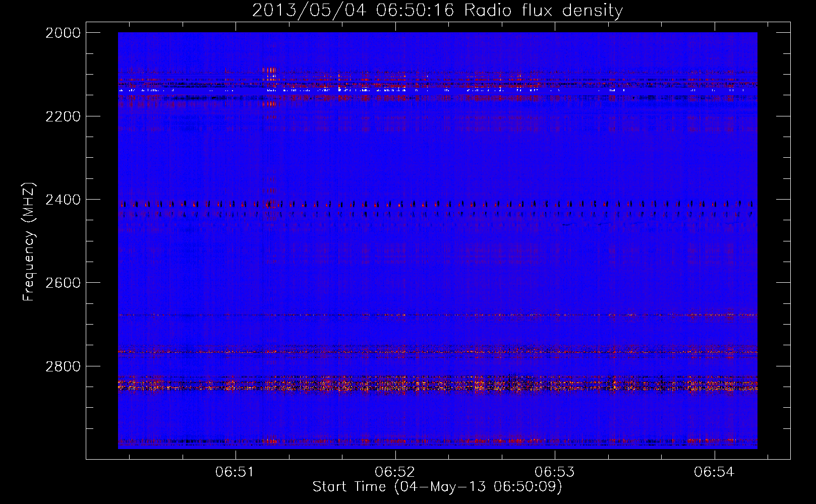Click the 2600 frequency tick label
The height and width of the screenshot is (504, 816).
63,283
